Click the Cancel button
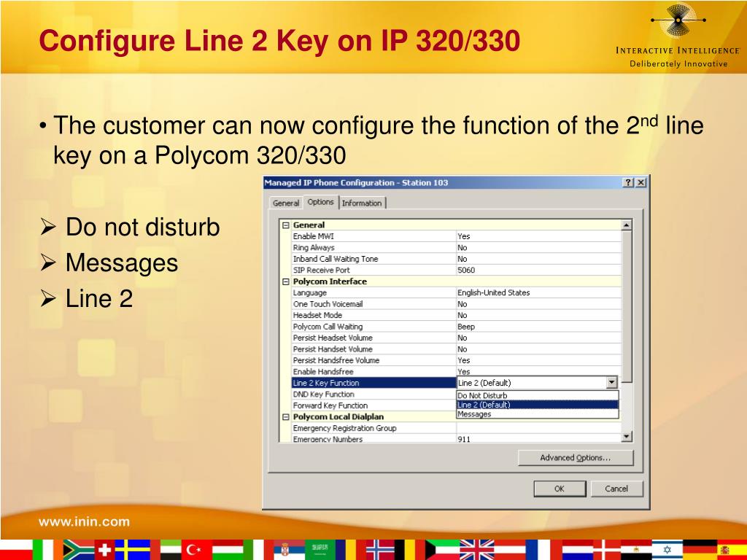Image resolution: width=747 pixels, height=560 pixels. pos(616,489)
